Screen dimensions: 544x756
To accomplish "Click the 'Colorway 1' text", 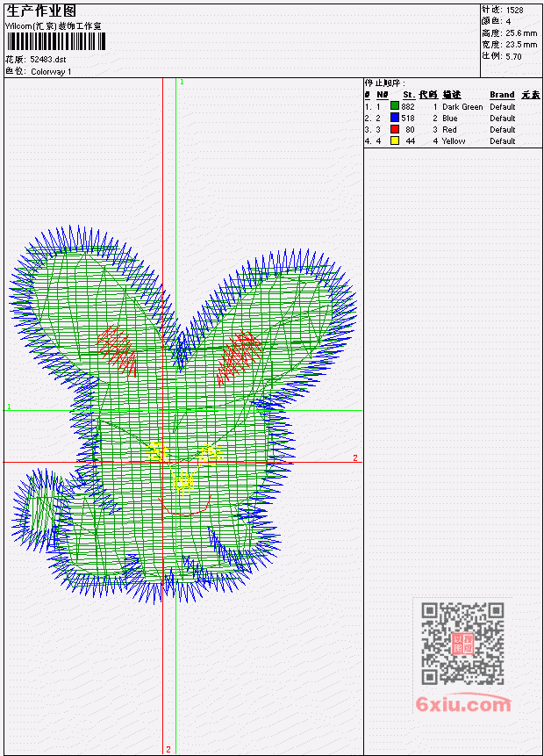I will coord(51,71).
